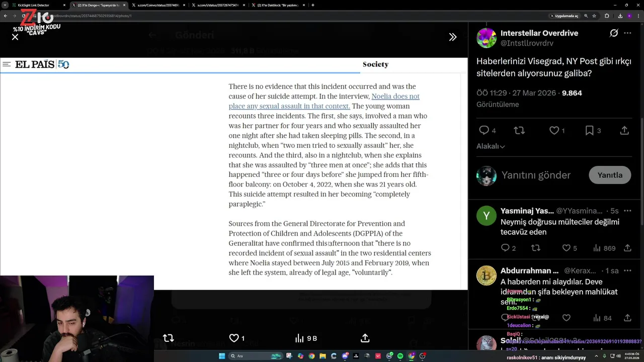The width and height of the screenshot is (644, 362).
Task: Share the Abdurrahman reply
Action: [627, 318]
